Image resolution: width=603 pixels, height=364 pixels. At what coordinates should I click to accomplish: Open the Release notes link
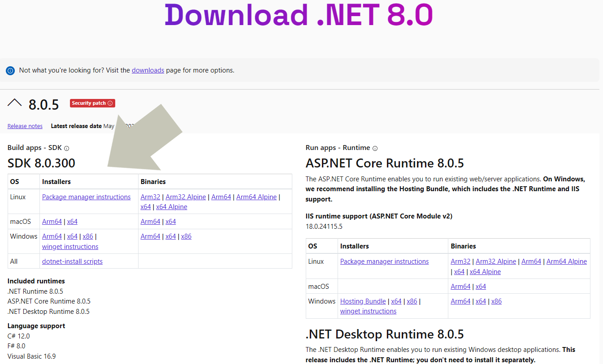pos(25,126)
